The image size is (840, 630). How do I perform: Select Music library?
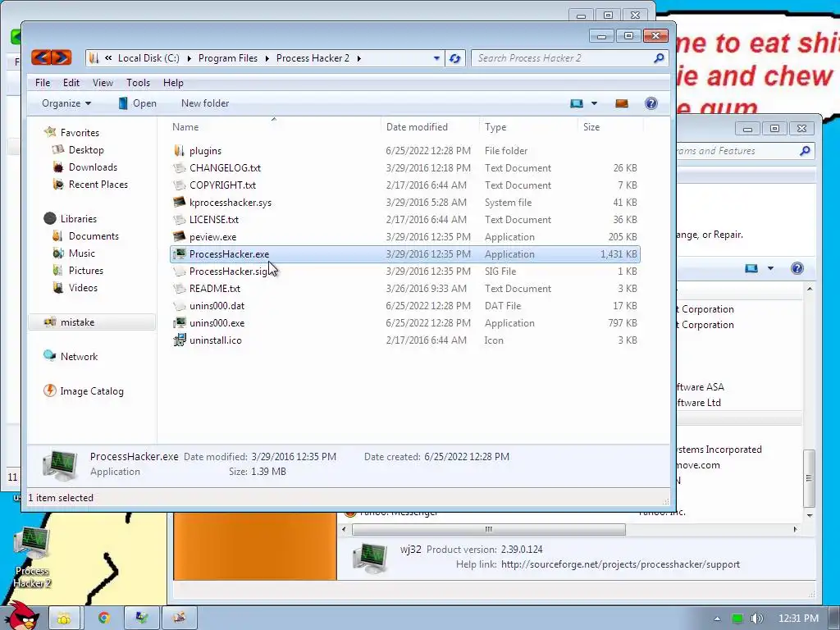tap(81, 253)
